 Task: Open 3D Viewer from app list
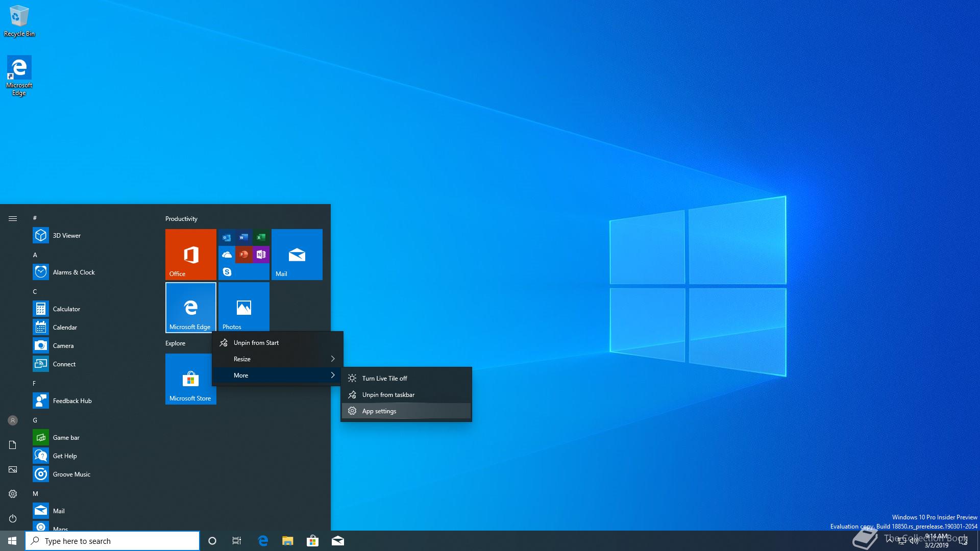click(66, 235)
